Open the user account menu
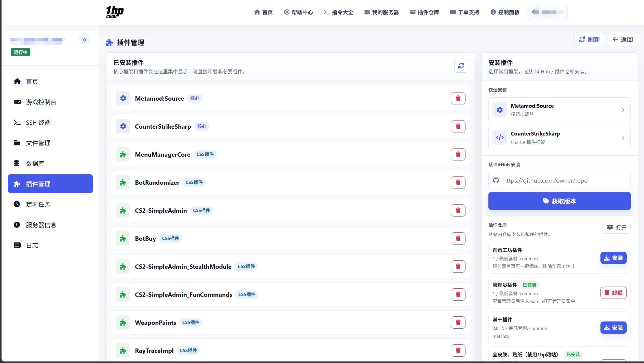The height and width of the screenshot is (363, 644). 547,12
